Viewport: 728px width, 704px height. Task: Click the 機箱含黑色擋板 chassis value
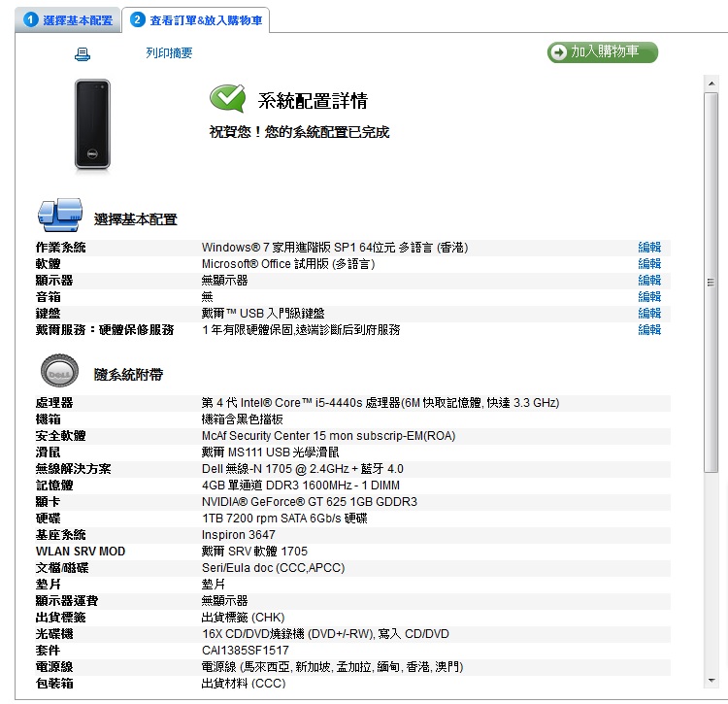tap(243, 419)
